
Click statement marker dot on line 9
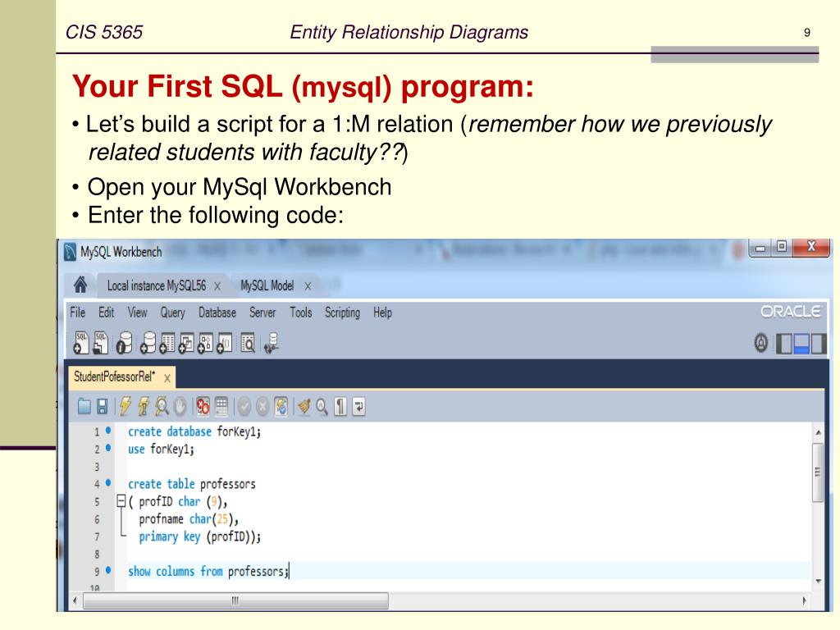tap(108, 571)
